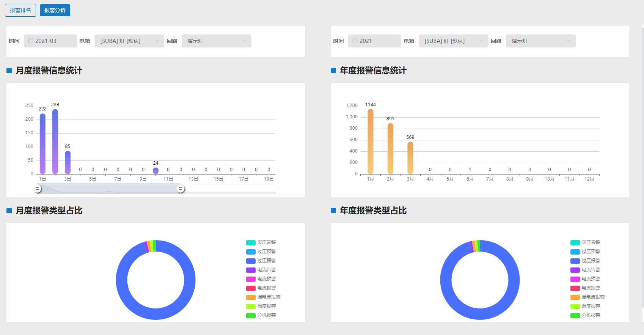Viewport: 644px width, 335px height.
Task: Expand the yearly 电箱 dropdown
Action: pyautogui.click(x=453, y=41)
